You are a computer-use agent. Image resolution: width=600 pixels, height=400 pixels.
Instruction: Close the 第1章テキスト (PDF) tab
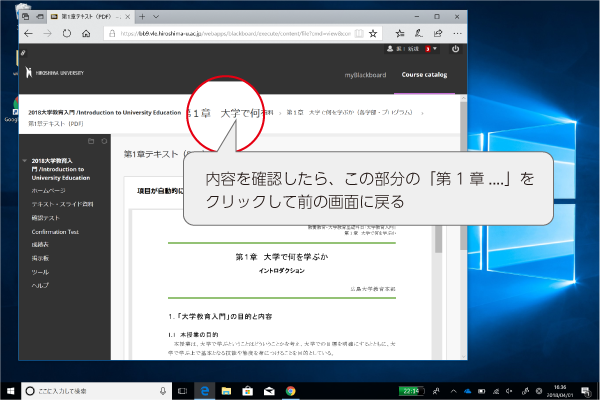tap(127, 16)
